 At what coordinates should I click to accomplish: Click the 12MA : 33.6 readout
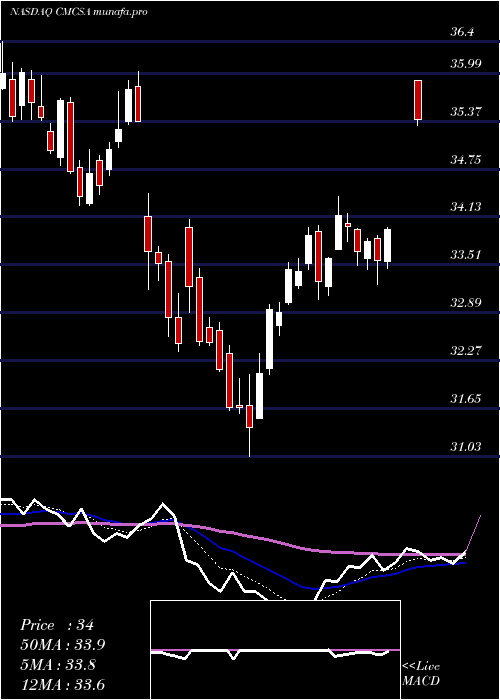coord(62,685)
